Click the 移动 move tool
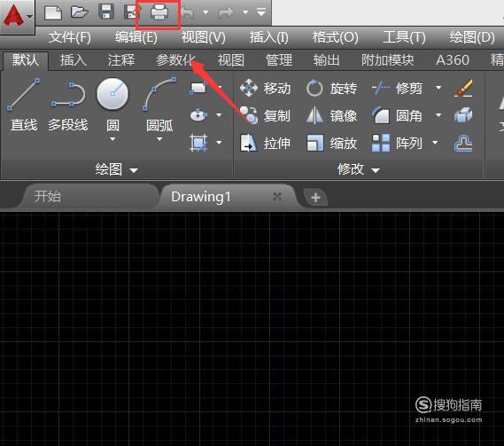This screenshot has height=446, width=504. pyautogui.click(x=266, y=88)
